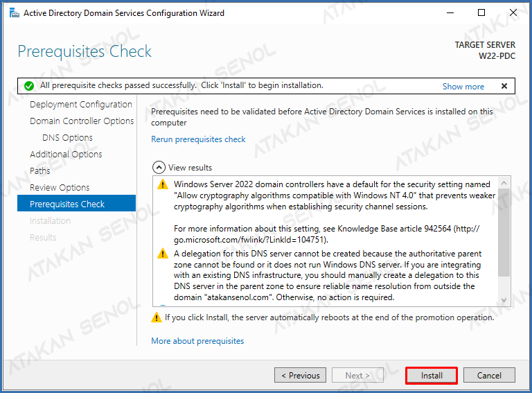This screenshot has height=393, width=532.
Task: Maximize the wizard window
Action: click(x=481, y=13)
